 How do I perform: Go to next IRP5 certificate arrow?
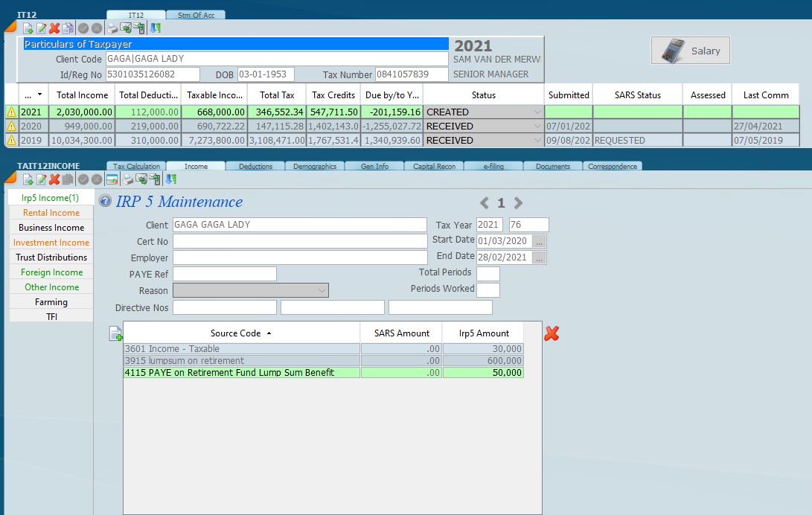pos(519,203)
